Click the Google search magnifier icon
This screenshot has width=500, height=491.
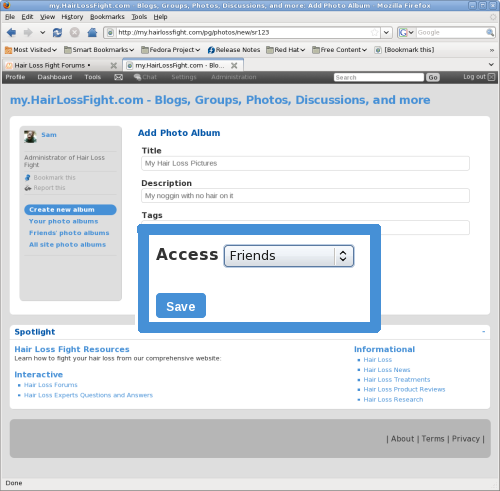click(x=490, y=32)
